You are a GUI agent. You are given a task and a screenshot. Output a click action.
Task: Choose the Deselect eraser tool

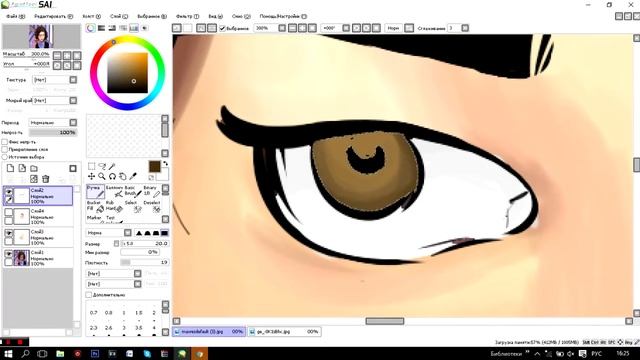click(x=151, y=206)
